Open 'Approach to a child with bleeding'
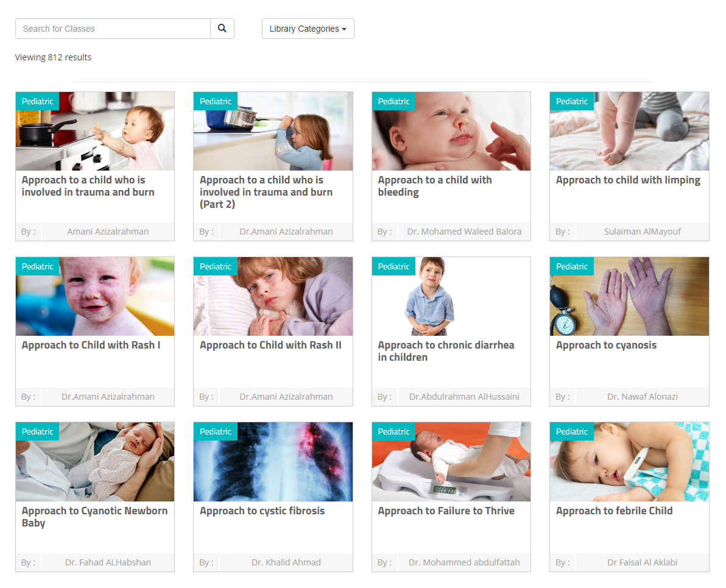 [435, 186]
